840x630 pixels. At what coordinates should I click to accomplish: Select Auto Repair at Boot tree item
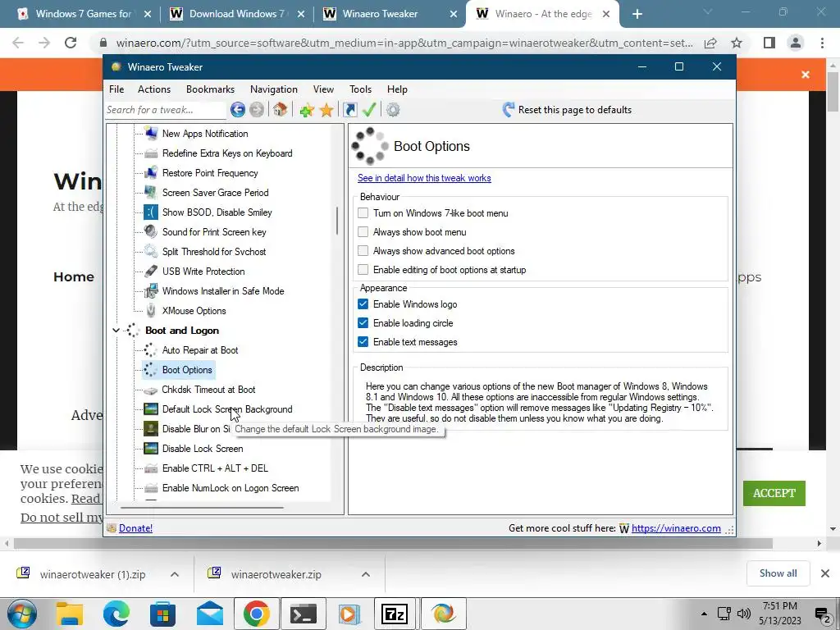click(x=200, y=350)
